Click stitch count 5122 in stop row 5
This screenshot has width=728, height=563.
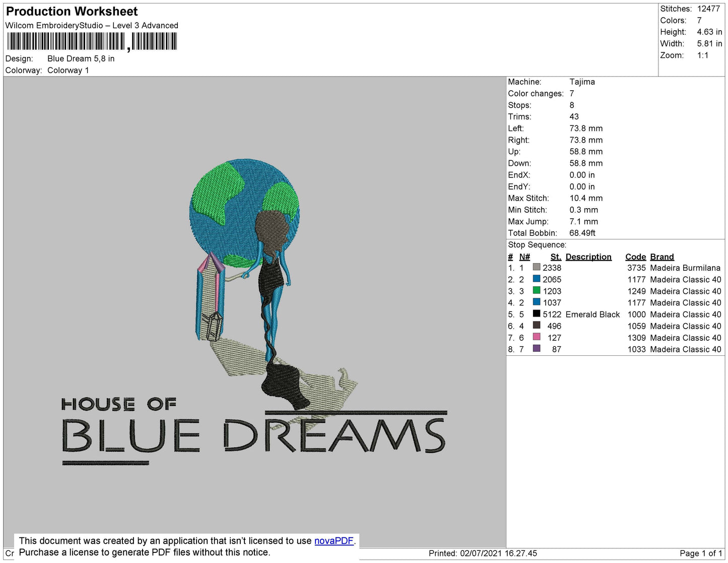tap(552, 314)
